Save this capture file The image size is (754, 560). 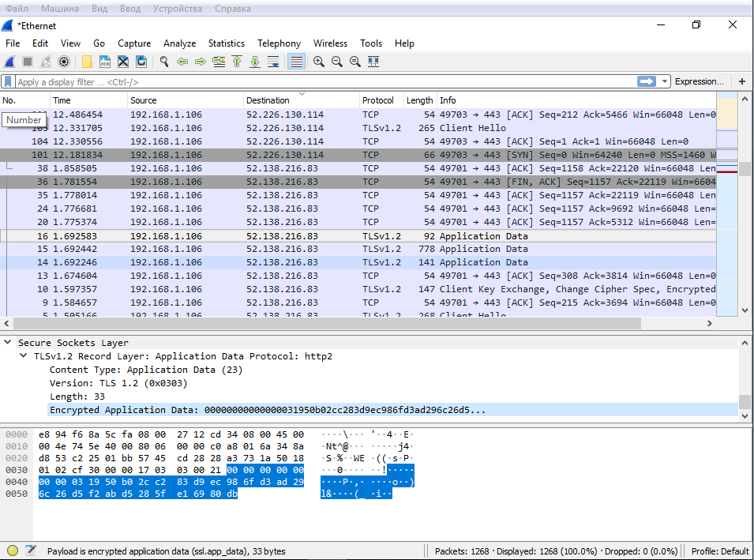(x=105, y=62)
